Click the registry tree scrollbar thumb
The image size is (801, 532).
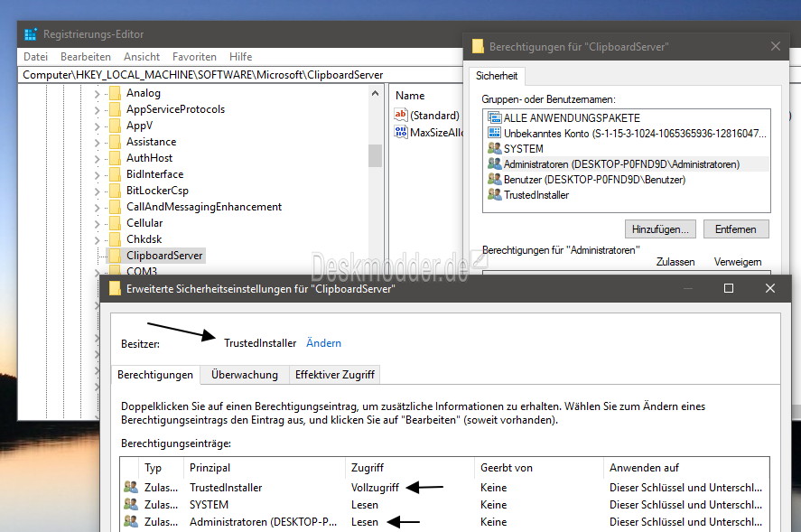375,156
